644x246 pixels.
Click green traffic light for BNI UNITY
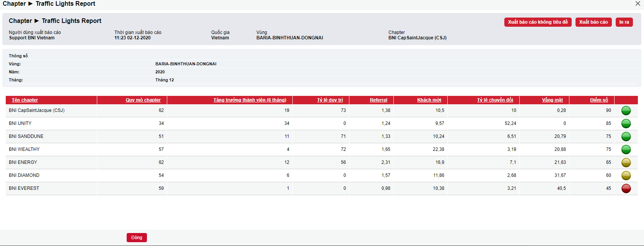626,123
